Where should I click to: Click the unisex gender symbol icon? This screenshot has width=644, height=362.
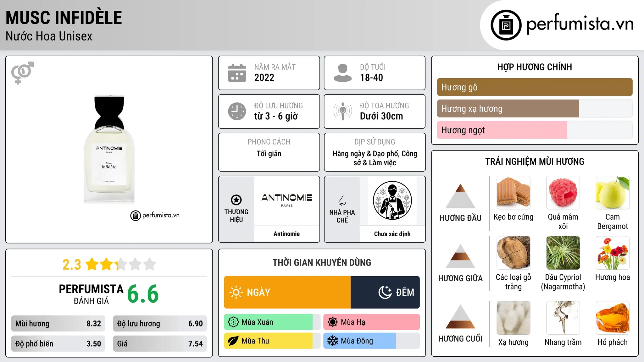pos(22,73)
